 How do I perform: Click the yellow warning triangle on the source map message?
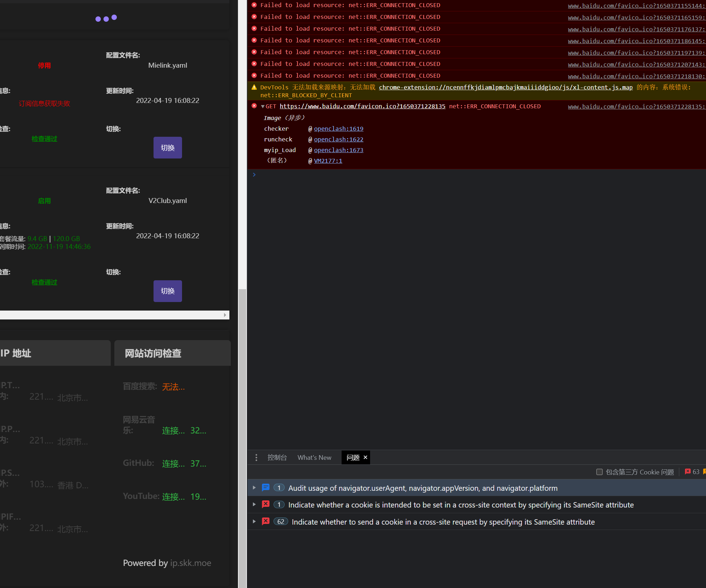tap(254, 87)
